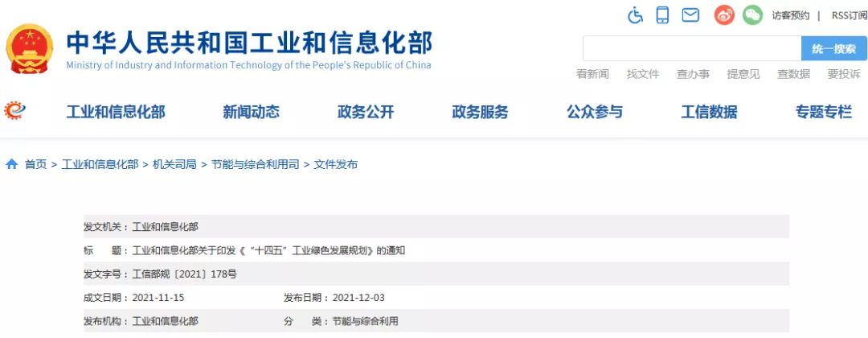Open 专题专栏 navigation menu
The height and width of the screenshot is (338, 868).
[x=824, y=113]
